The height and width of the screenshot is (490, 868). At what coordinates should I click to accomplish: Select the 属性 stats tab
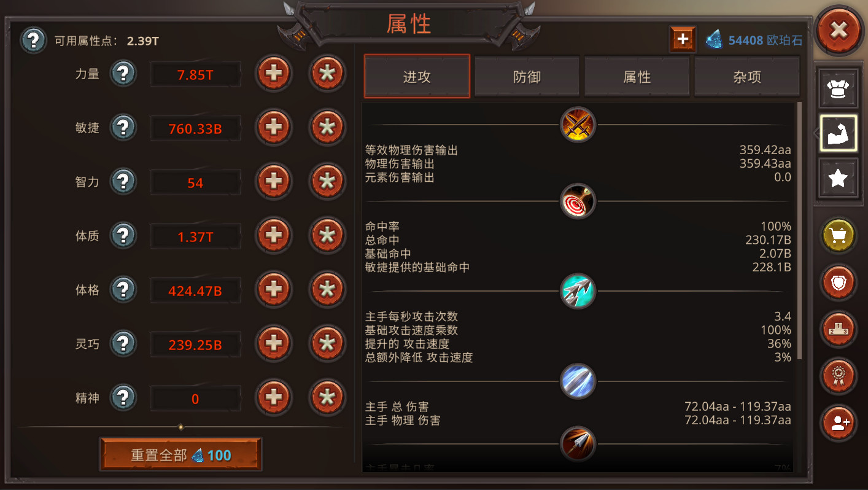pos(637,77)
